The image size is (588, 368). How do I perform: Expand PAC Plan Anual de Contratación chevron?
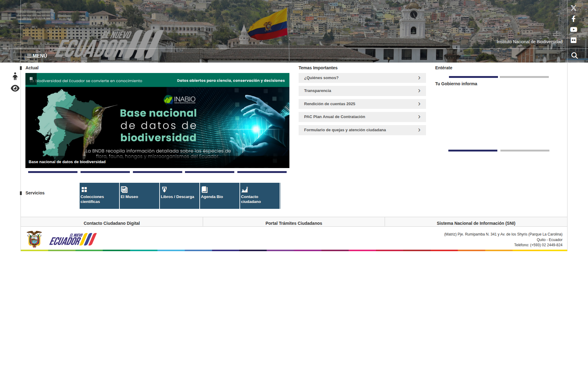click(x=419, y=117)
